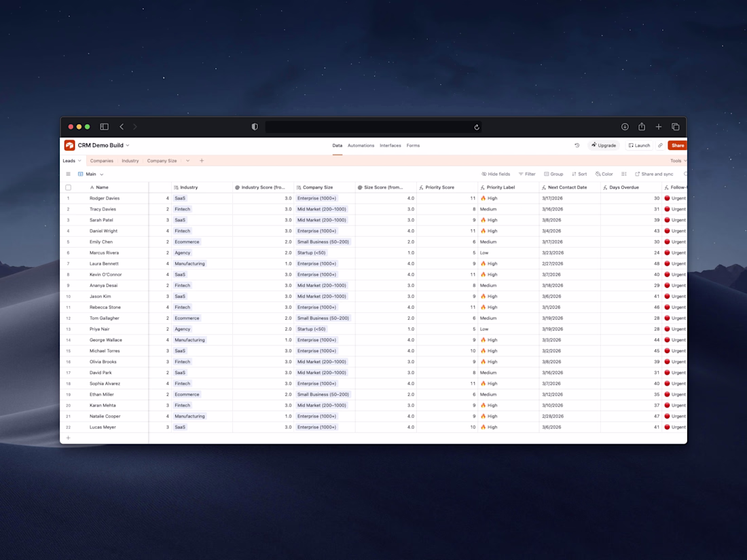Click the Industry Score column header

coord(263,187)
